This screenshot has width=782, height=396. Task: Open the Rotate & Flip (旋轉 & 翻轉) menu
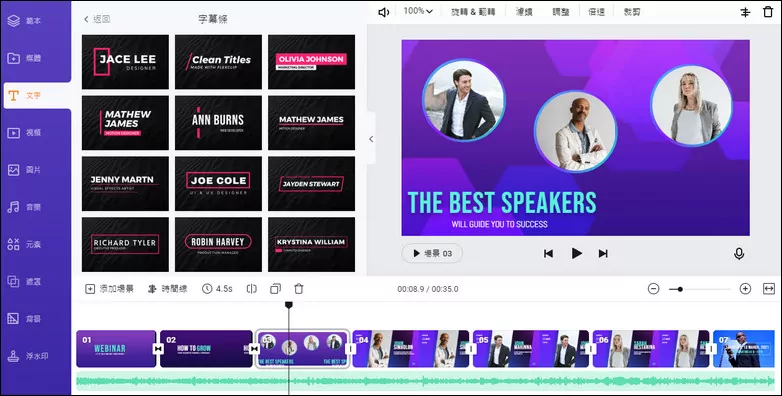pos(473,11)
